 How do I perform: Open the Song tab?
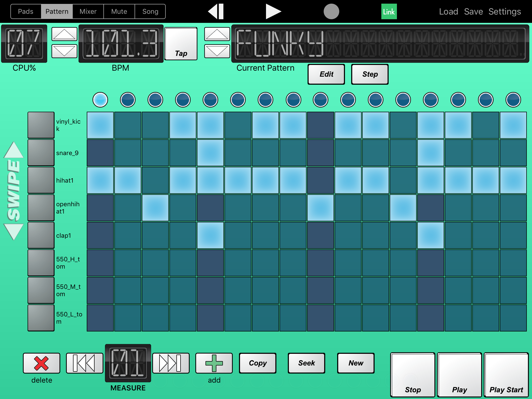coord(150,11)
